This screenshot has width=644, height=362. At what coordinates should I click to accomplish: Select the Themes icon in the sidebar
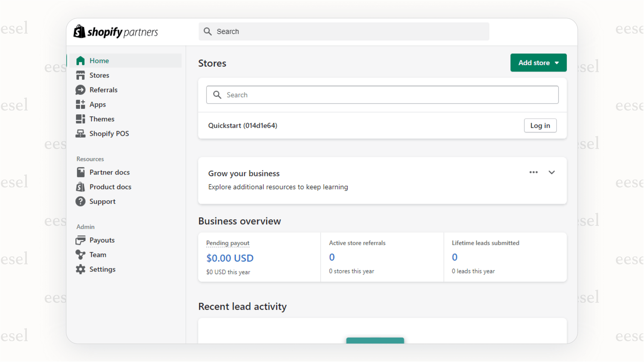tap(80, 119)
